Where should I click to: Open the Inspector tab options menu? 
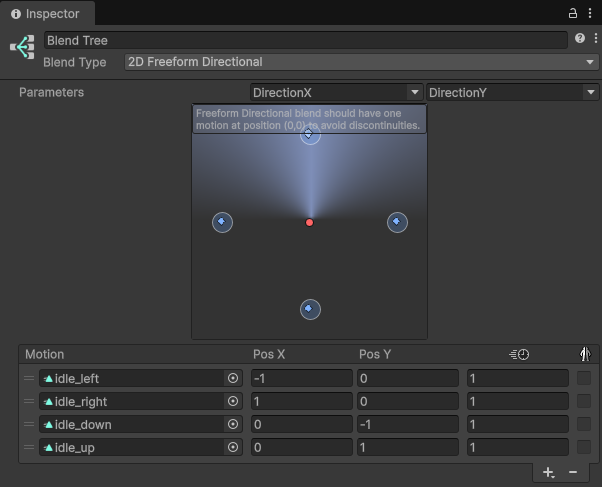pyautogui.click(x=590, y=13)
